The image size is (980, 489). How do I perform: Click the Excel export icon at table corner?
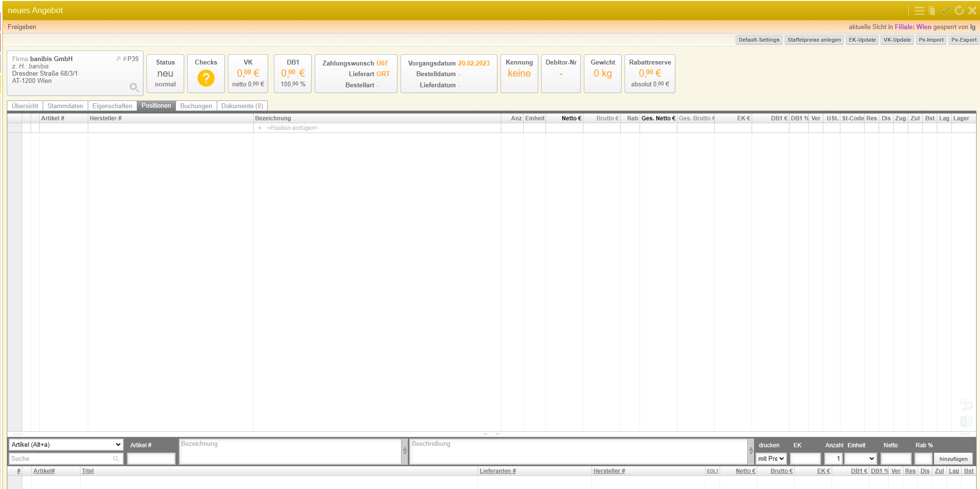point(966,421)
